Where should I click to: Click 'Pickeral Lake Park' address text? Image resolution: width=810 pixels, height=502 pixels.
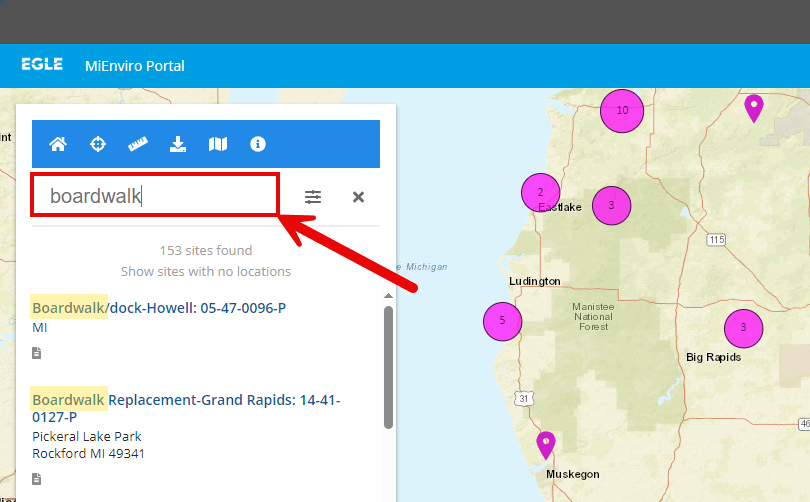click(x=86, y=436)
